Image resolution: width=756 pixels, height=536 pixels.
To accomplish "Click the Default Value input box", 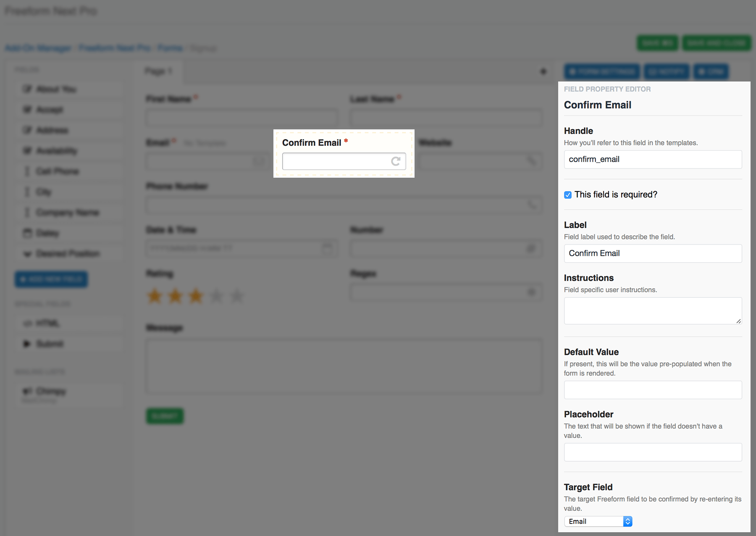I will pyautogui.click(x=653, y=390).
